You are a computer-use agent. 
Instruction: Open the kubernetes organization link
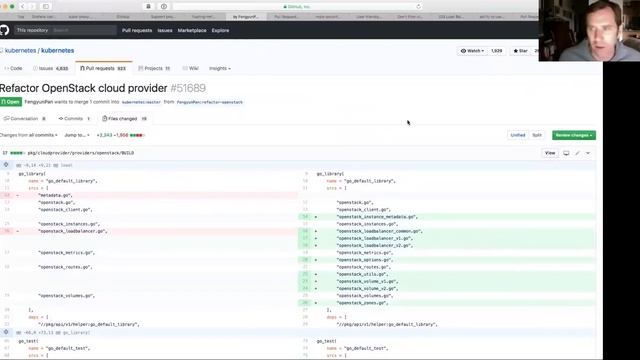tap(20, 51)
